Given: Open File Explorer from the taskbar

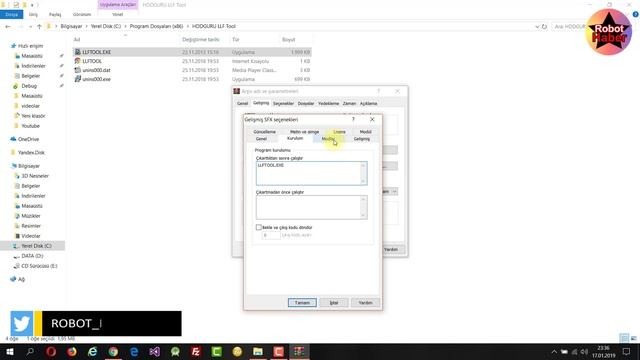Looking at the screenshot, I should click(x=258, y=351).
